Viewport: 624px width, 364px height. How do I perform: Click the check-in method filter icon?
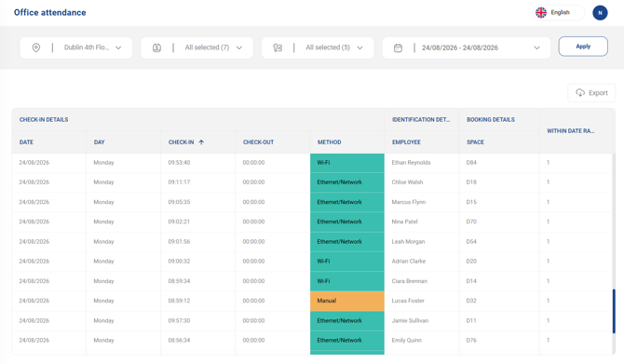pyautogui.click(x=278, y=47)
